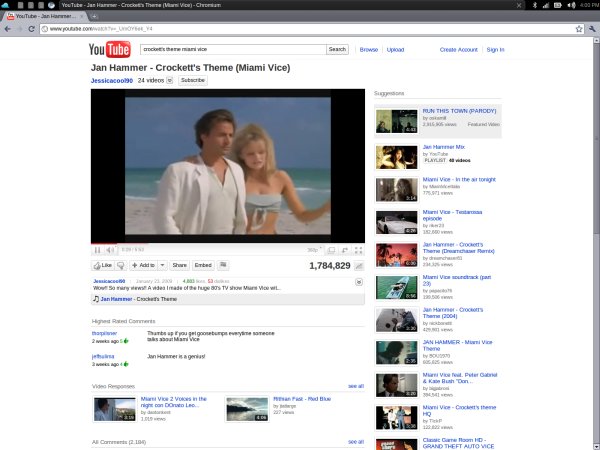Thumbs up thorpilsner's comment icon

click(x=126, y=341)
